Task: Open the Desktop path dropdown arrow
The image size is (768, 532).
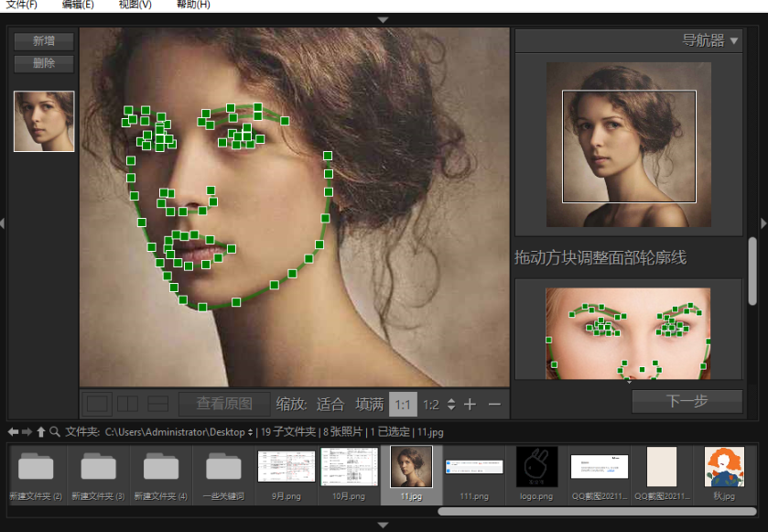Action: pos(252,431)
